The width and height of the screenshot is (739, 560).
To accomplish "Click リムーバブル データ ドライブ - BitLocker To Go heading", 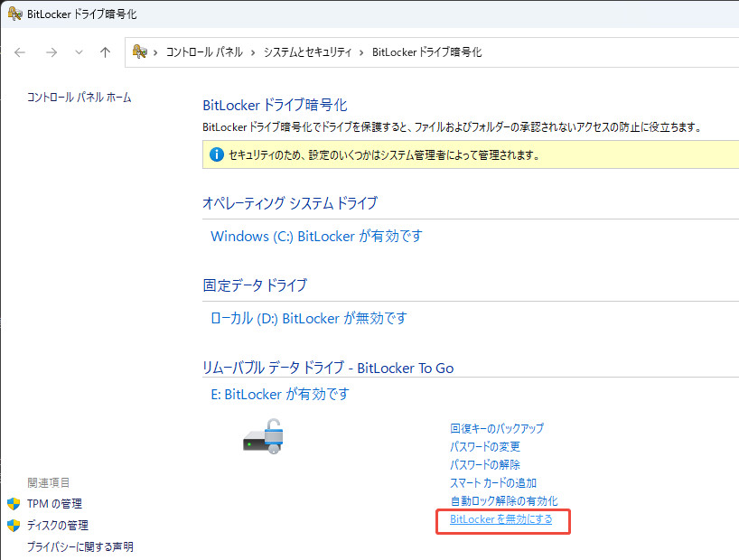I will point(328,368).
